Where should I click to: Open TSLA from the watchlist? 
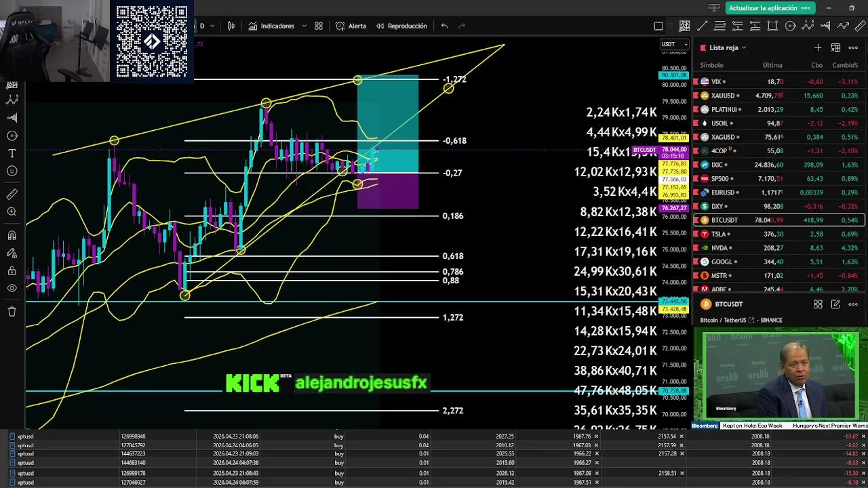[778, 234]
